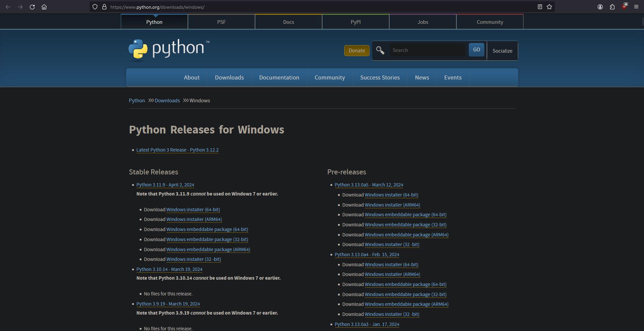Go to the browser home icon
The image size is (644, 331).
(44, 7)
